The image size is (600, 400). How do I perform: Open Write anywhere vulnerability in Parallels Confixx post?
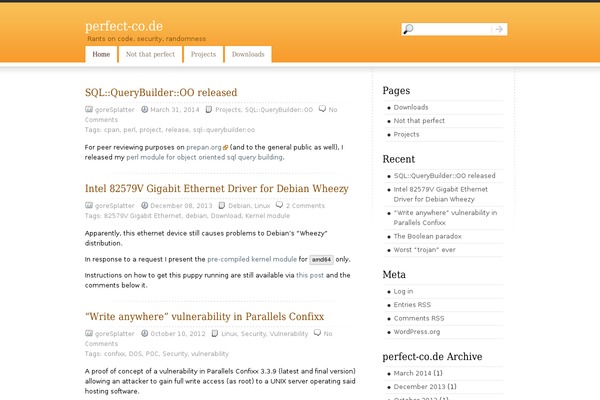click(204, 317)
